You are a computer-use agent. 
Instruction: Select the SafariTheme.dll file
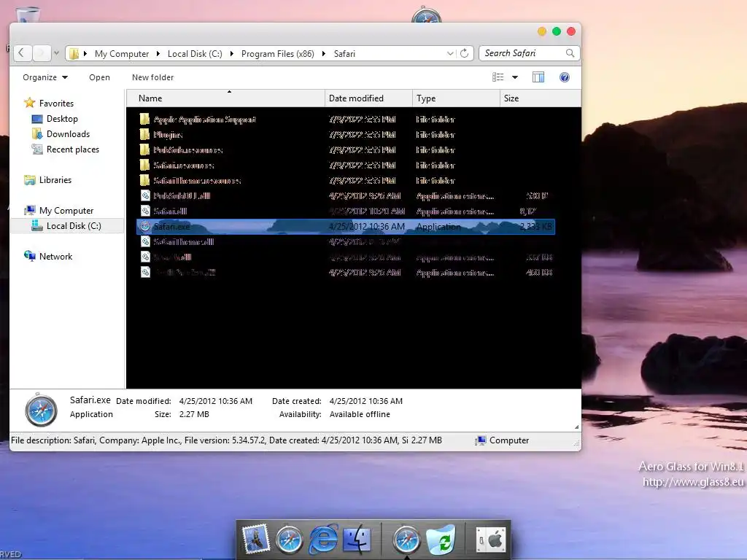pos(183,242)
